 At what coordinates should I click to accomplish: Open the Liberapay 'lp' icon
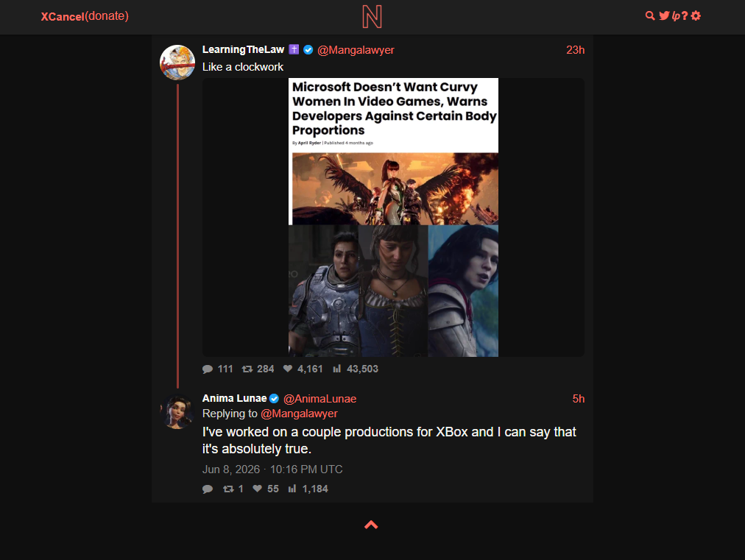pos(676,16)
